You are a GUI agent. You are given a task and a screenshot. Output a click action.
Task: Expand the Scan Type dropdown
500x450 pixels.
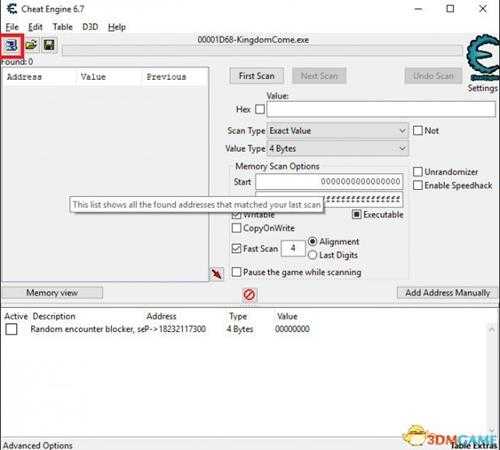337,131
